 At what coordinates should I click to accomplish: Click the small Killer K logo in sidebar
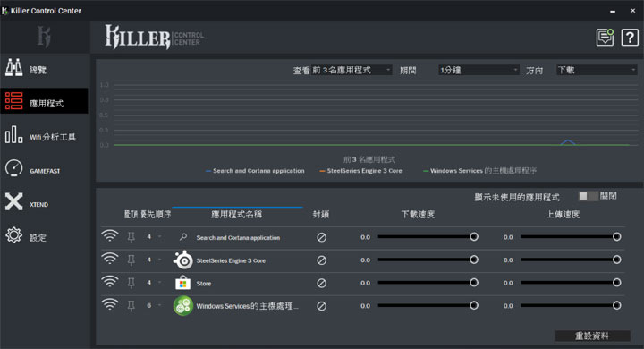click(44, 37)
